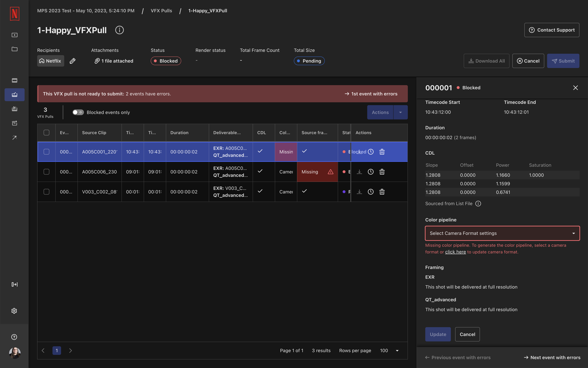
Task: Click the Contact Support button
Action: click(x=552, y=30)
